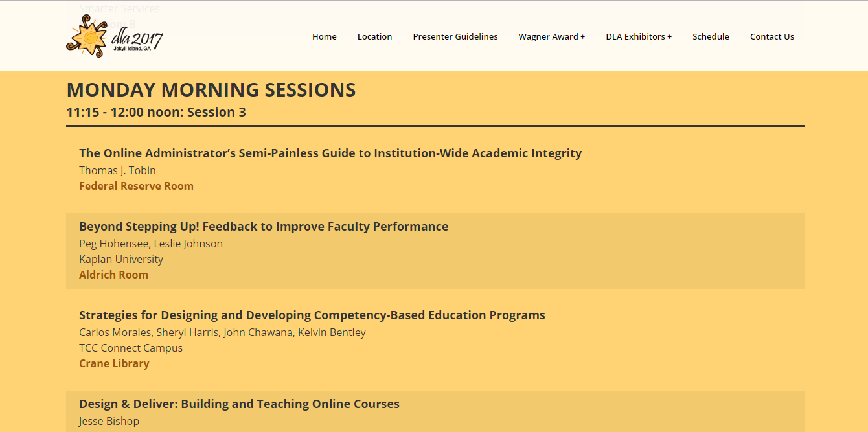
Task: Click presenter name Jesse Bishop
Action: click(x=109, y=421)
